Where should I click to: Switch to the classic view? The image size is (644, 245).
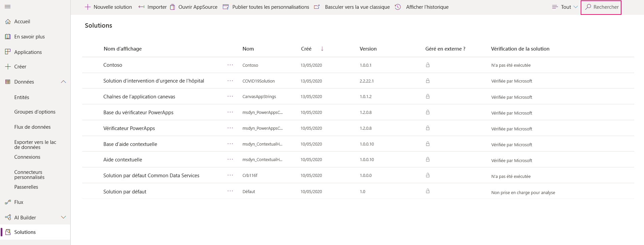point(352,7)
